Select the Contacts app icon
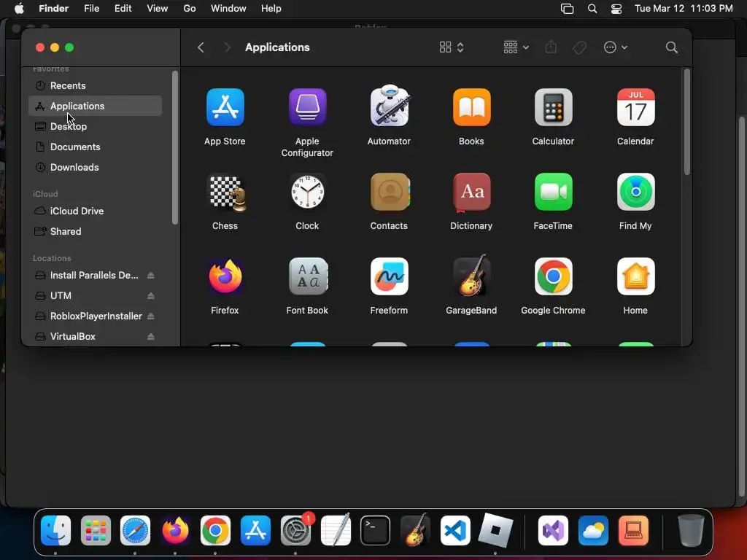Image resolution: width=747 pixels, height=560 pixels. coord(390,192)
